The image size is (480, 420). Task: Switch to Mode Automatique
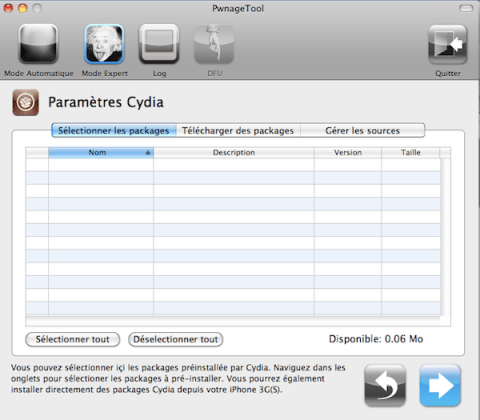(x=38, y=44)
